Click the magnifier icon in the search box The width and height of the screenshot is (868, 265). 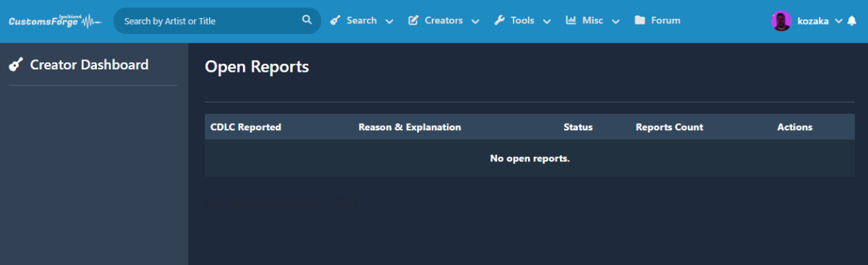pos(307,20)
